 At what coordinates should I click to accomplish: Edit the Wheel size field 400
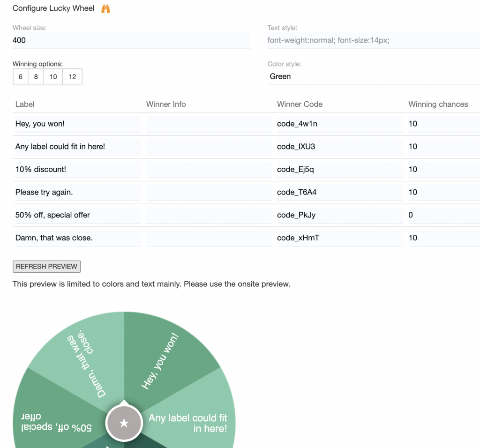(x=131, y=40)
